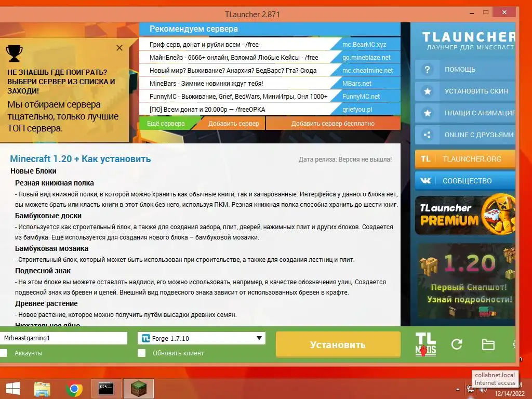Image resolution: width=532 pixels, height=399 pixels.
Task: Open Google Chrome from the taskbar
Action: click(74, 389)
